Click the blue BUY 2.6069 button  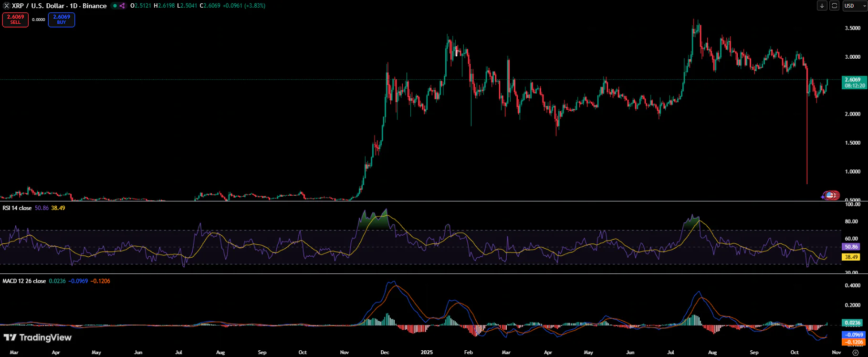tap(62, 20)
